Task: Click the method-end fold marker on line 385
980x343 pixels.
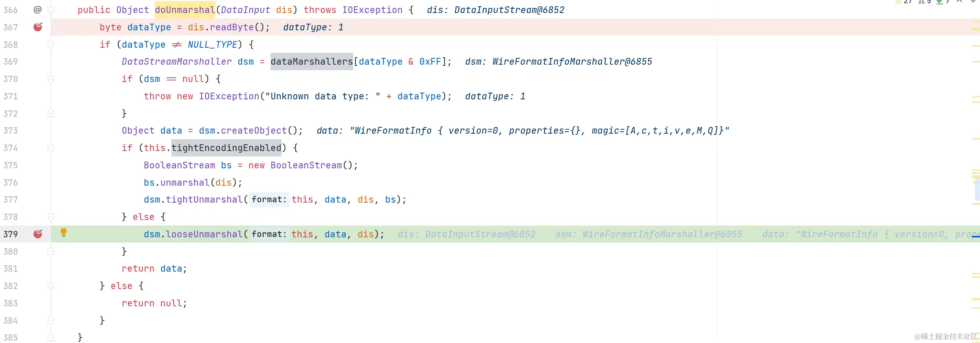Action: 51,337
